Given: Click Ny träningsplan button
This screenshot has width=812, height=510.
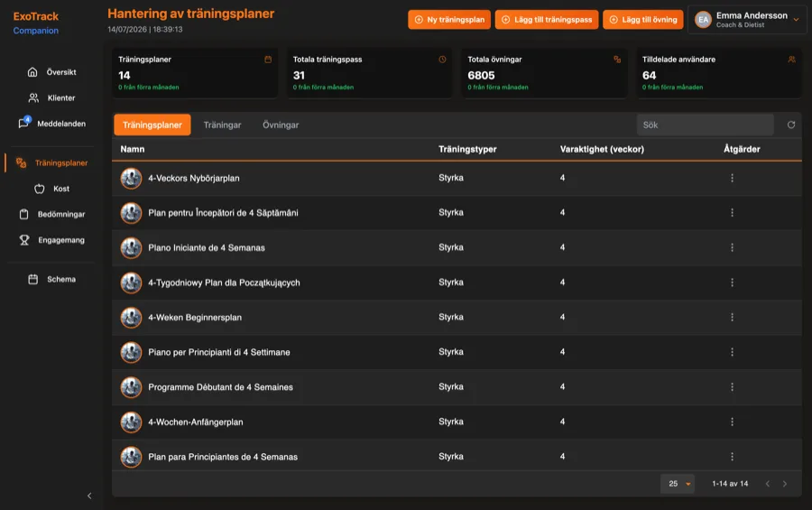Looking at the screenshot, I should (449, 20).
